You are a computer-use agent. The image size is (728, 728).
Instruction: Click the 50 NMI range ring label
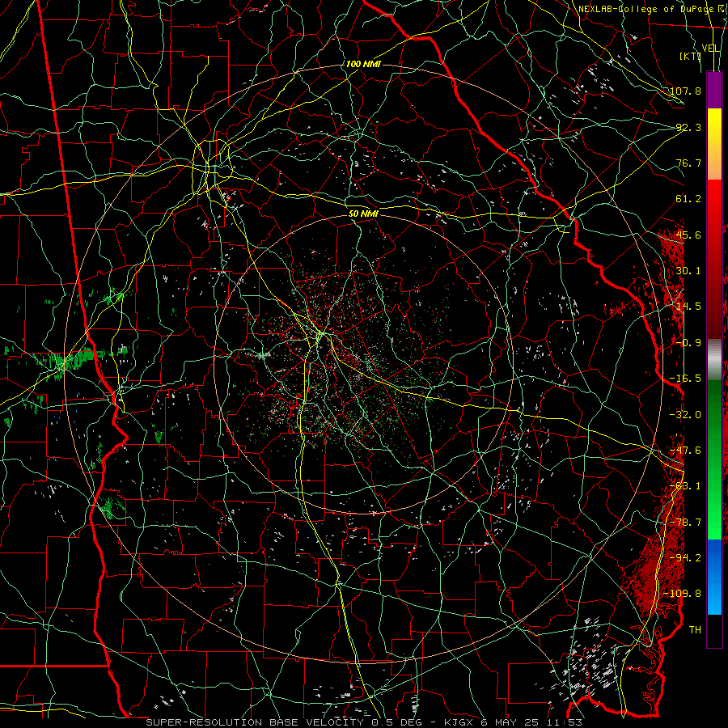tap(363, 214)
